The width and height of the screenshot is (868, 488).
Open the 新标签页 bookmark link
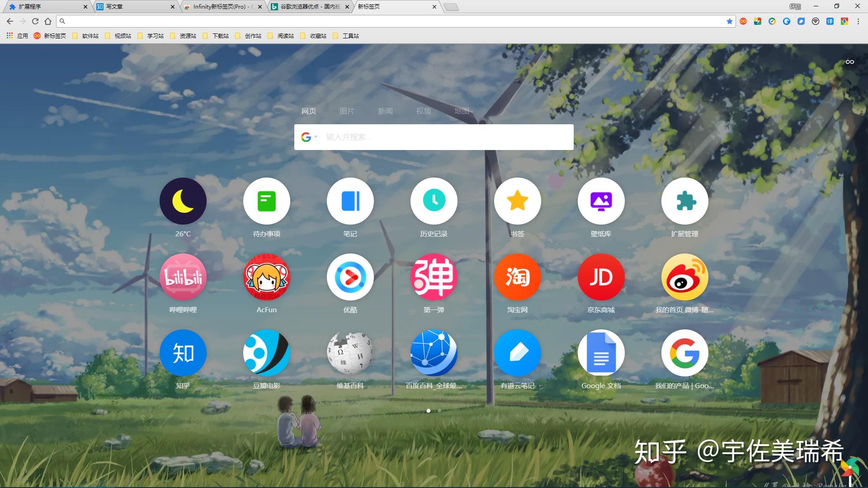pyautogui.click(x=50, y=36)
